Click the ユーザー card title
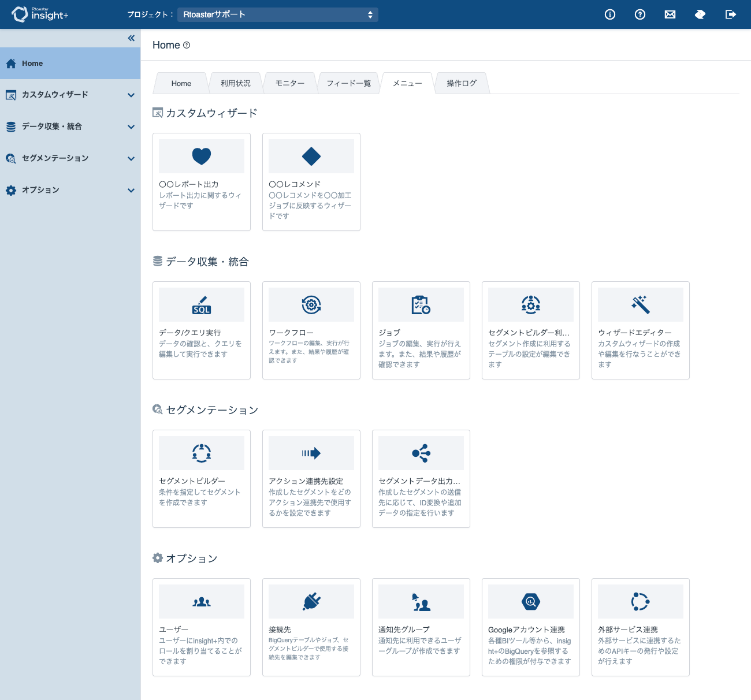The image size is (751, 700). [174, 630]
